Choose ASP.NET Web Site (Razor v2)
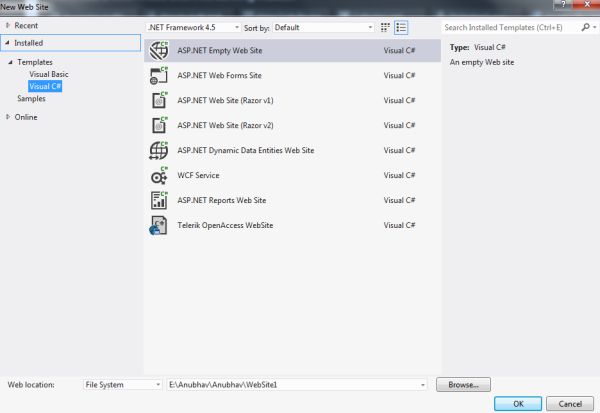This screenshot has width=600, height=413. pyautogui.click(x=292, y=125)
